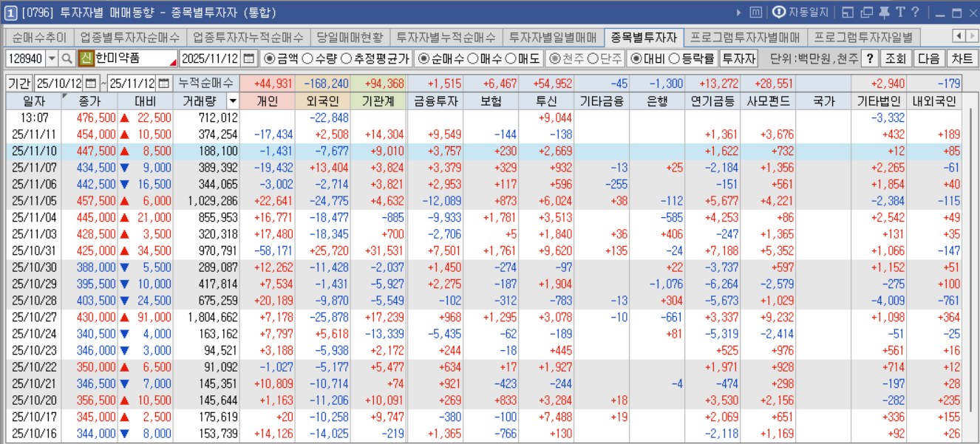Open period end date 25/11/12 calendar dropdown
The width and height of the screenshot is (980, 444).
[x=163, y=83]
